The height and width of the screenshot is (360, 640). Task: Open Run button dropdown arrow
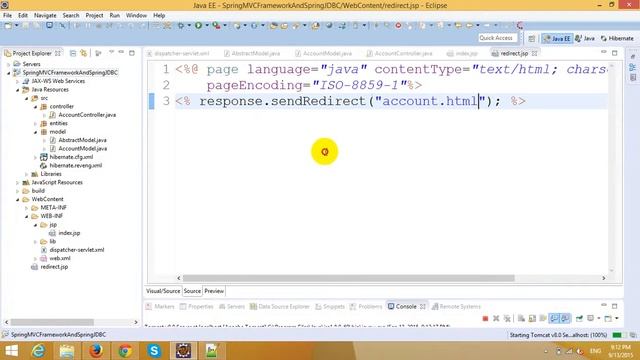tap(206, 25)
